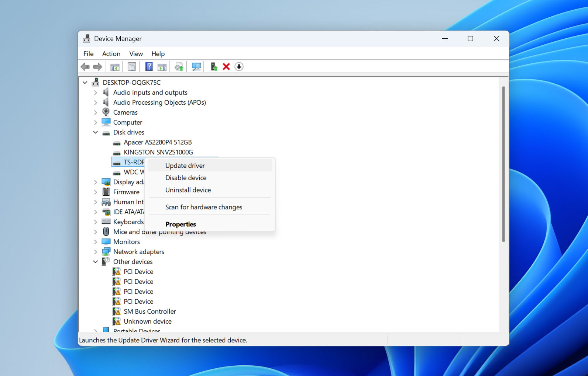
Task: Open the View menu
Action: [136, 54]
